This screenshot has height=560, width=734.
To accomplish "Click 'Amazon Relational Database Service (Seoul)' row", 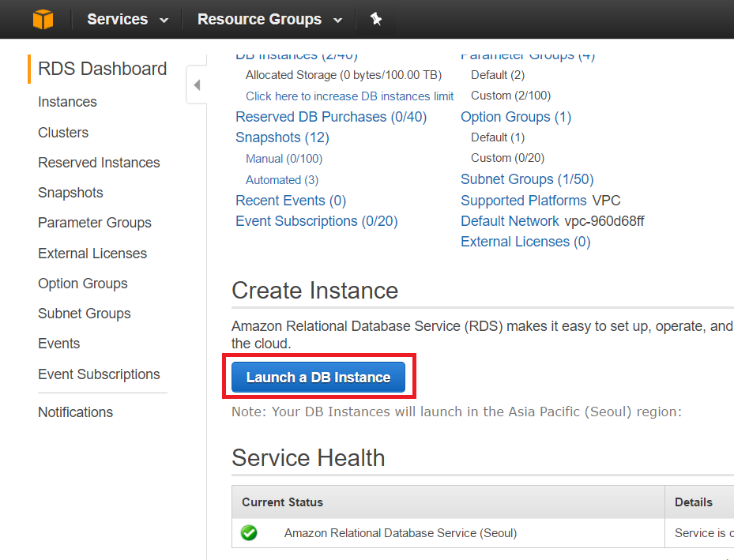I will point(401,533).
